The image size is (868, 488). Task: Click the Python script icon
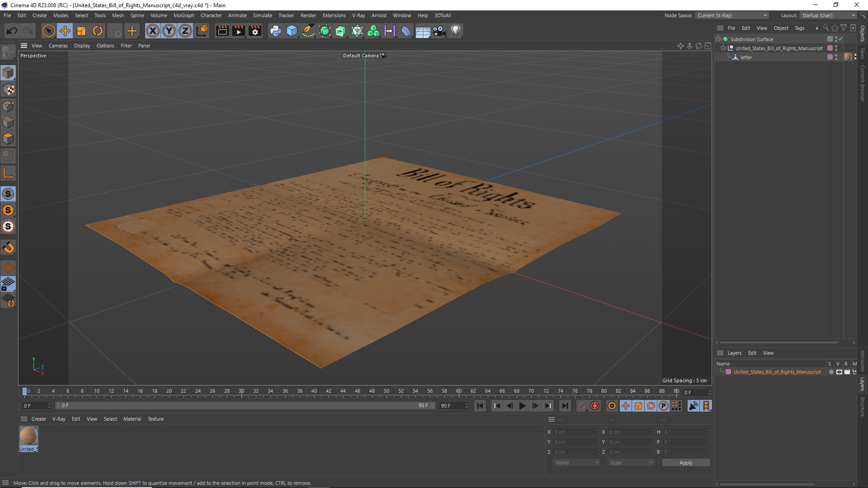[x=275, y=31]
